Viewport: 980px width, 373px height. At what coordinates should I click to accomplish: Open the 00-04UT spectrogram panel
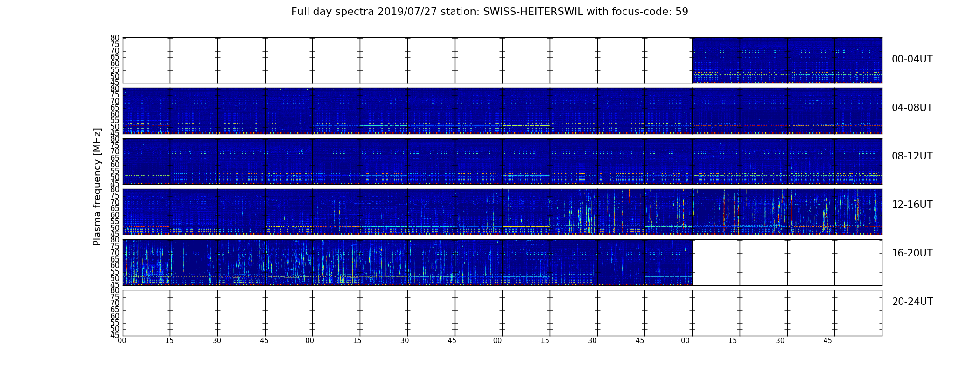click(x=502, y=60)
